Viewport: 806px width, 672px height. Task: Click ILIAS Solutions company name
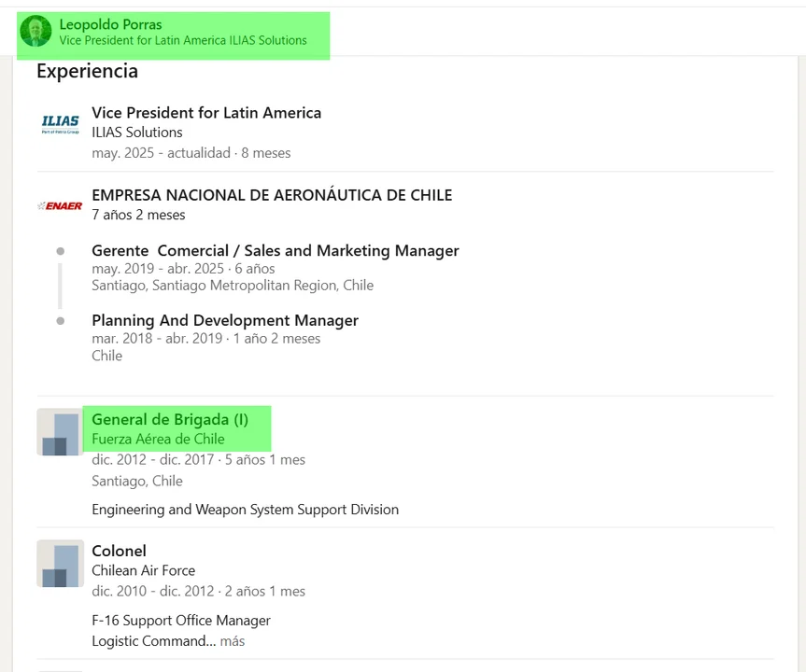[x=137, y=133]
